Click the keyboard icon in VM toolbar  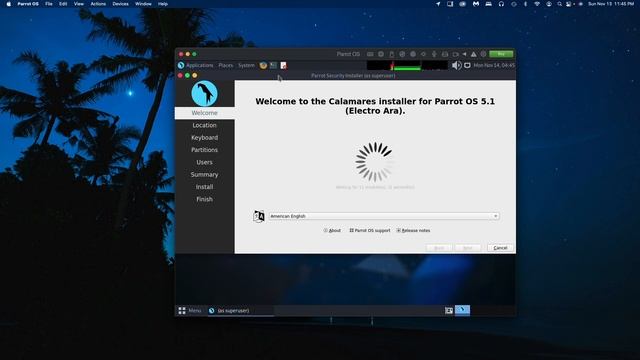coord(370,54)
